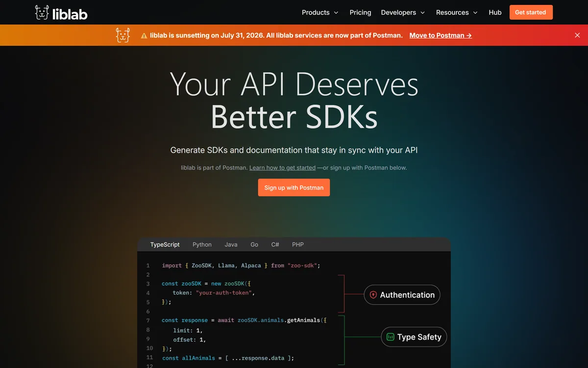This screenshot has height=368, width=588.
Task: Click the Type Safety chart icon
Action: click(391, 337)
